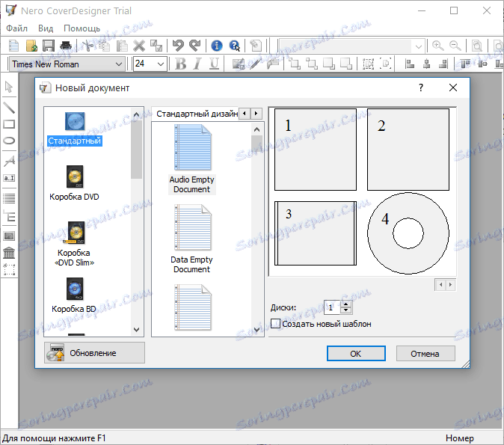Click the Save floppy disk icon

(49, 46)
